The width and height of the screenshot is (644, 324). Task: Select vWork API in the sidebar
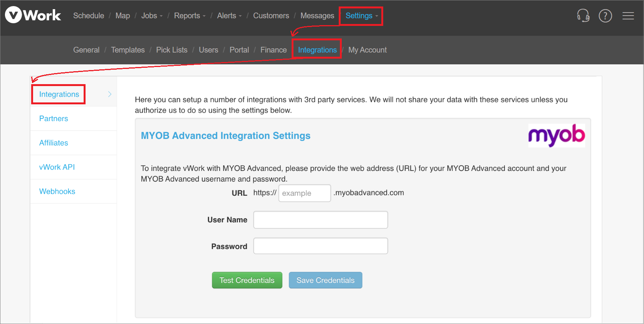pyautogui.click(x=57, y=167)
